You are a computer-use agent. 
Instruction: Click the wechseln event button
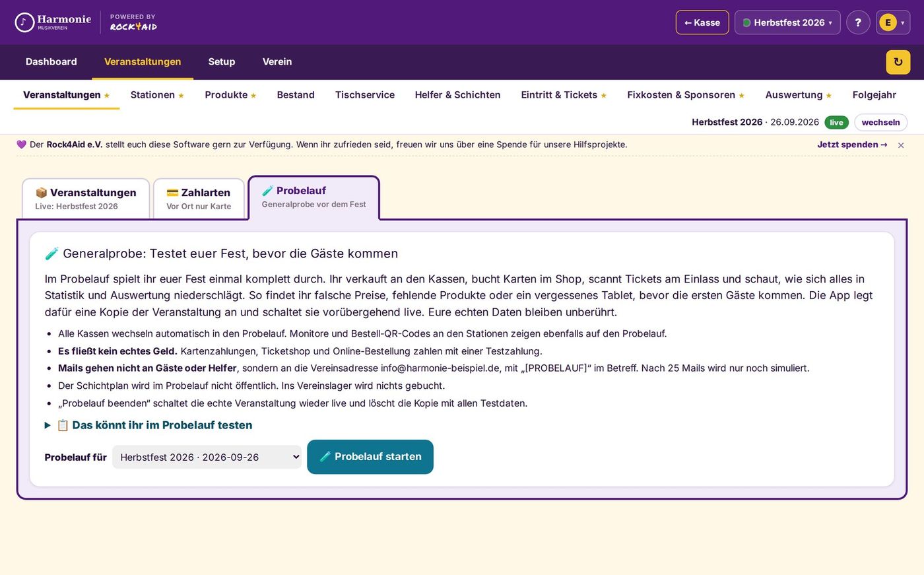click(x=880, y=122)
